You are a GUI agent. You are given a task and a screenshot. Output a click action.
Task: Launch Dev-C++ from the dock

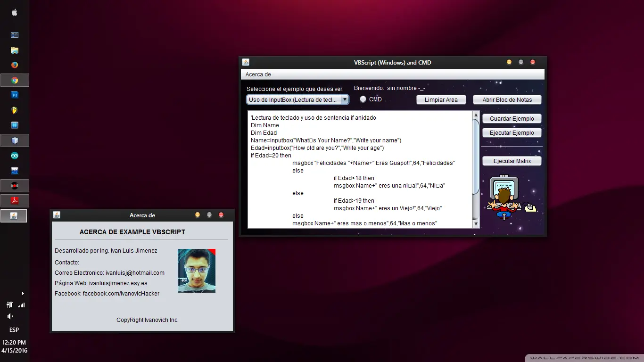(x=15, y=171)
